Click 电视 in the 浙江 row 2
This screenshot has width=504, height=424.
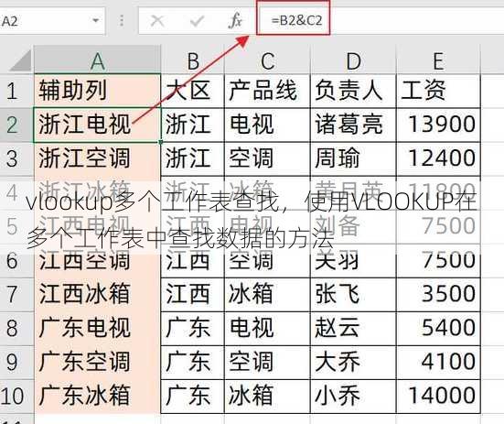point(267,125)
